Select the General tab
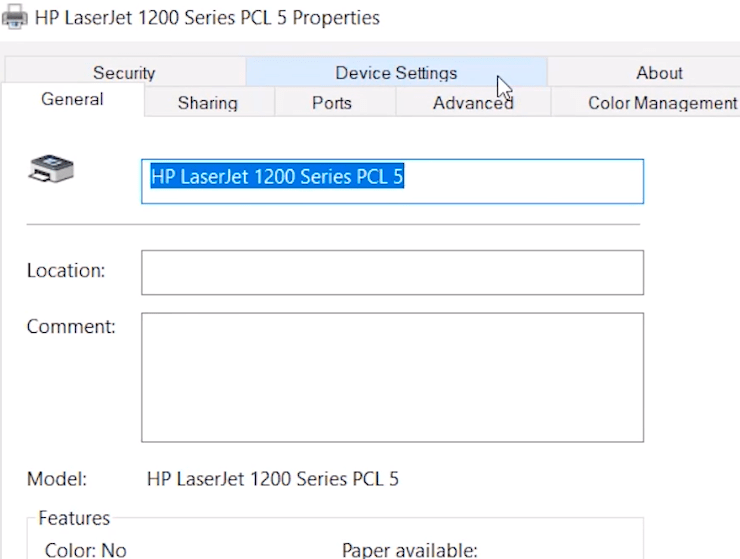 click(72, 99)
